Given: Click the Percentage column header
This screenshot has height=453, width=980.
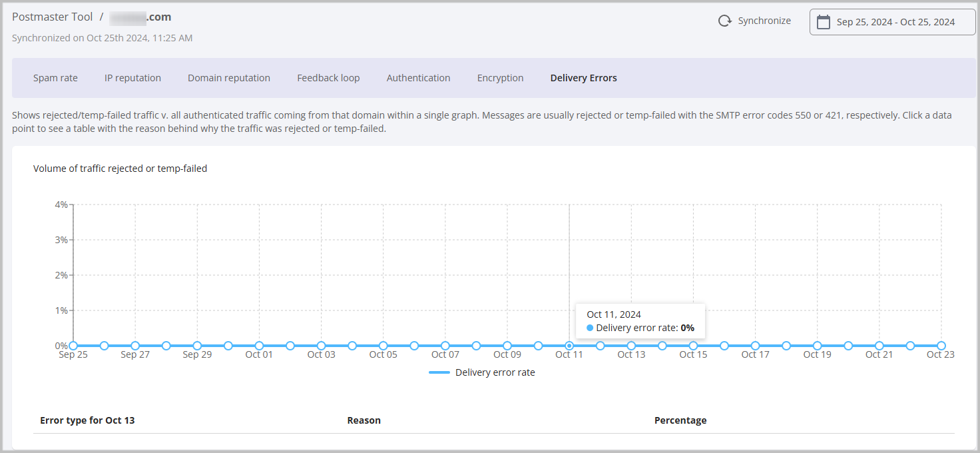Looking at the screenshot, I should 680,420.
